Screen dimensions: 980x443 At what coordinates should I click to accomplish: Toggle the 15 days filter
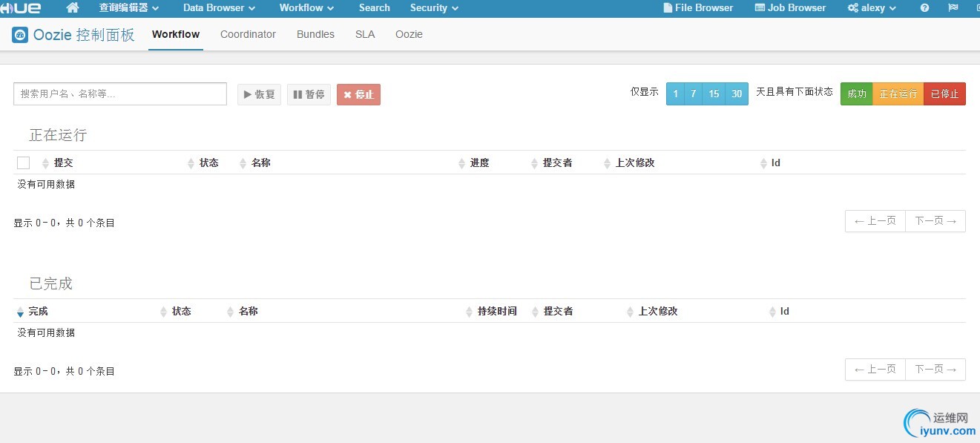[x=714, y=94]
